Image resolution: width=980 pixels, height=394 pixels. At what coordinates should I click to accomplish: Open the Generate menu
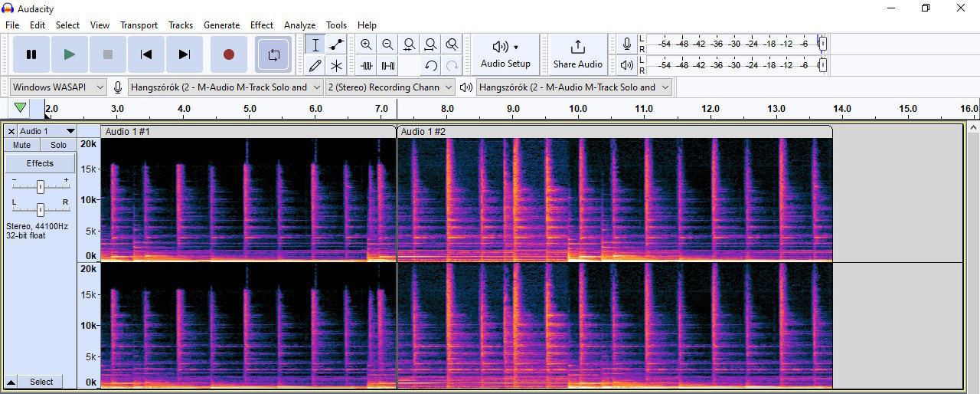221,25
